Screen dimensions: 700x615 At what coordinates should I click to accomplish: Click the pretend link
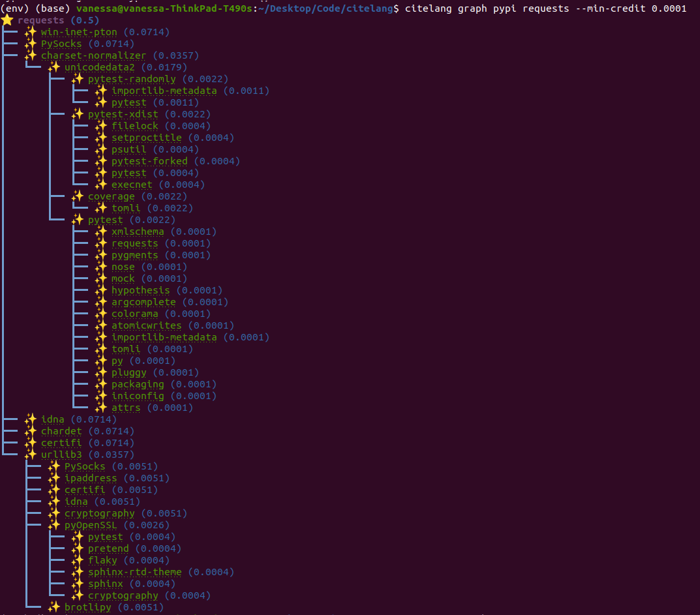tap(108, 548)
